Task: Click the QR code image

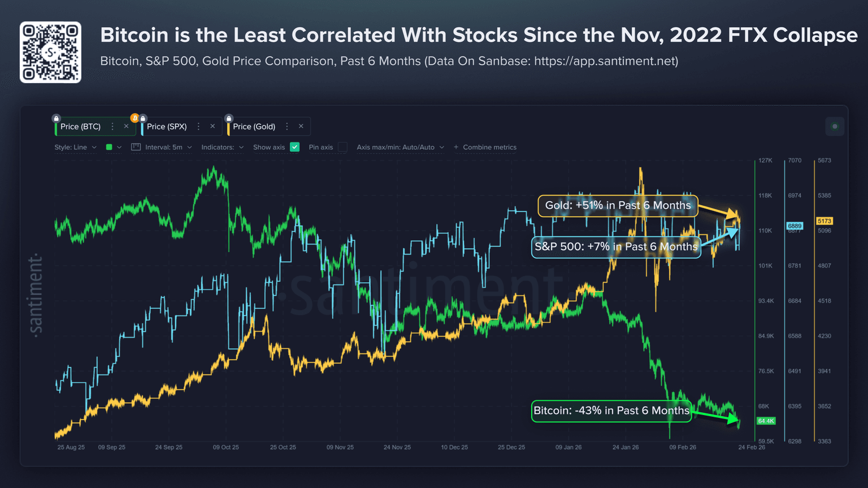Action: tap(51, 53)
